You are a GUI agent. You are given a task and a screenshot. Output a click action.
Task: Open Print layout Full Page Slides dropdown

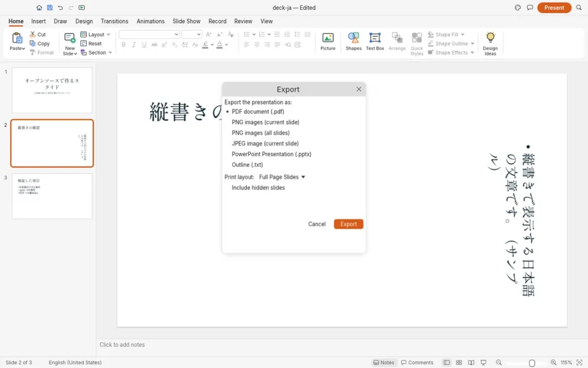[282, 177]
